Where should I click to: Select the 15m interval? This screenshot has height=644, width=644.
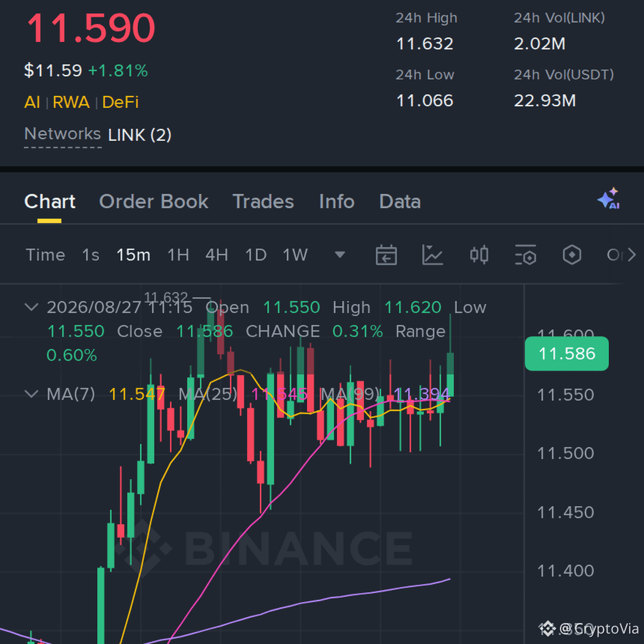pyautogui.click(x=133, y=255)
